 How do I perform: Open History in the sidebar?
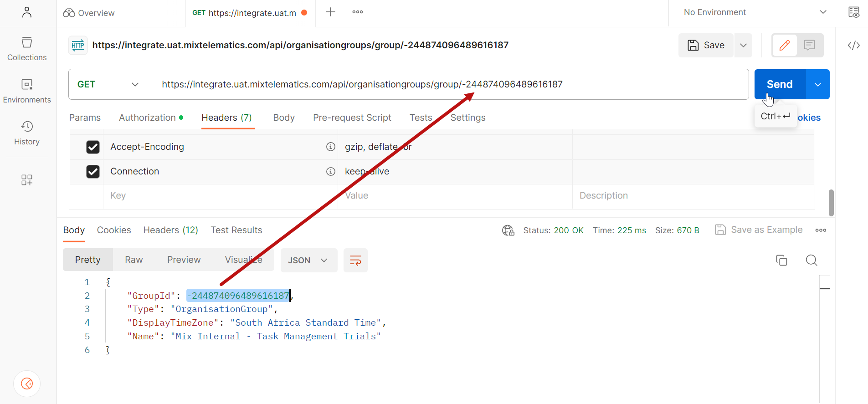[x=27, y=133]
